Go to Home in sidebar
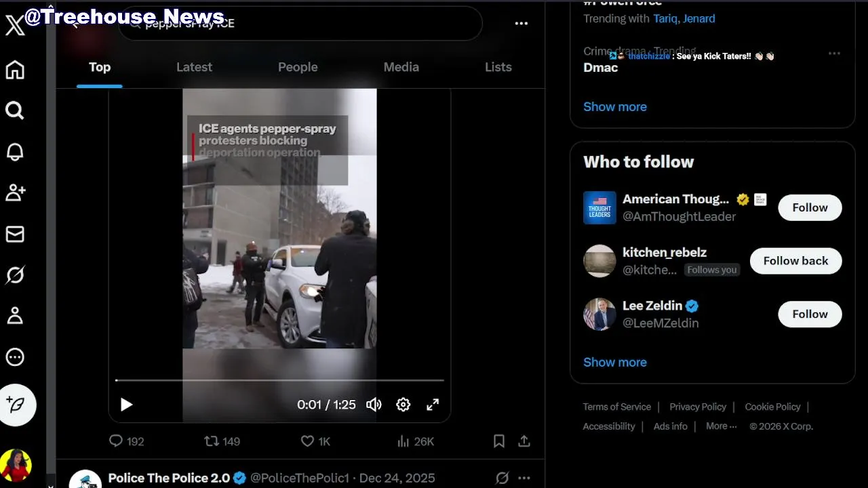868x488 pixels. (x=15, y=70)
